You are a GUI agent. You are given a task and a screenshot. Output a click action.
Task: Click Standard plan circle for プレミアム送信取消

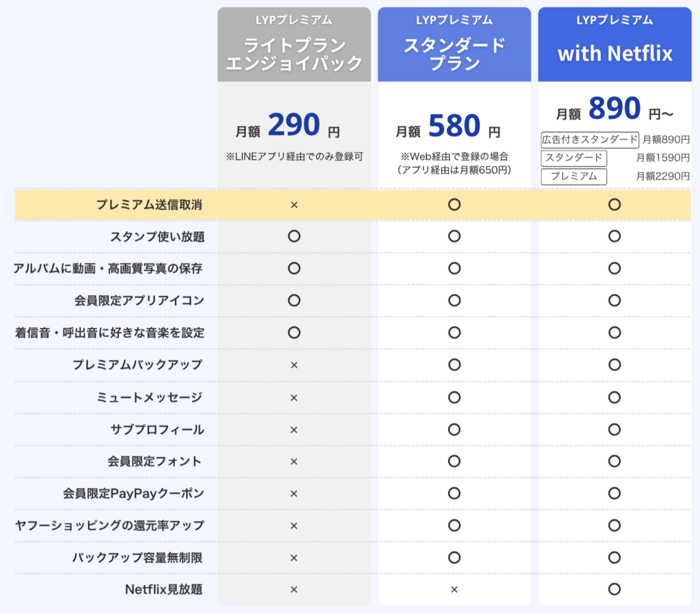click(x=454, y=204)
